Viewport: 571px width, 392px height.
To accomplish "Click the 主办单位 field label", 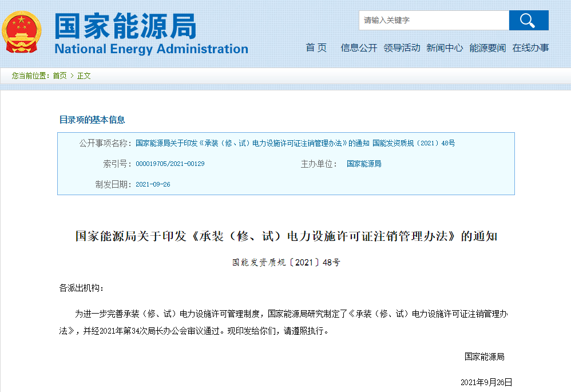I will click(319, 164).
